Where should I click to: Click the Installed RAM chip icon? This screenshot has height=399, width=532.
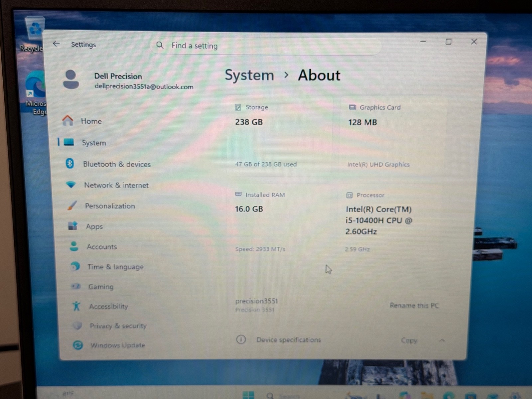pyautogui.click(x=238, y=194)
